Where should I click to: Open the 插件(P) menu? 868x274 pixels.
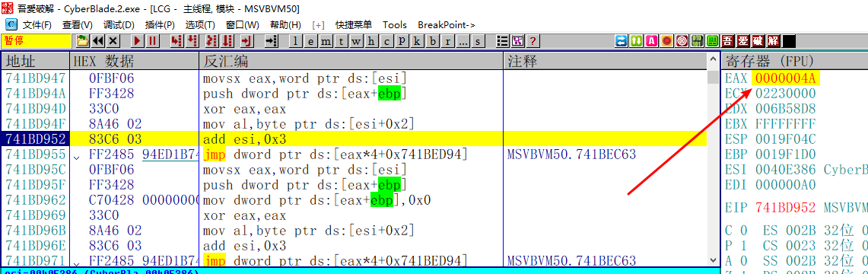coord(160,25)
